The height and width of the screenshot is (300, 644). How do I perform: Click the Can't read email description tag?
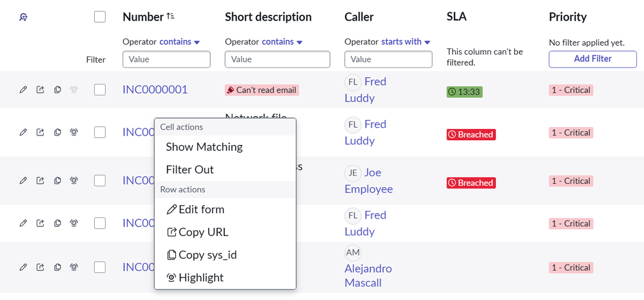(x=262, y=90)
